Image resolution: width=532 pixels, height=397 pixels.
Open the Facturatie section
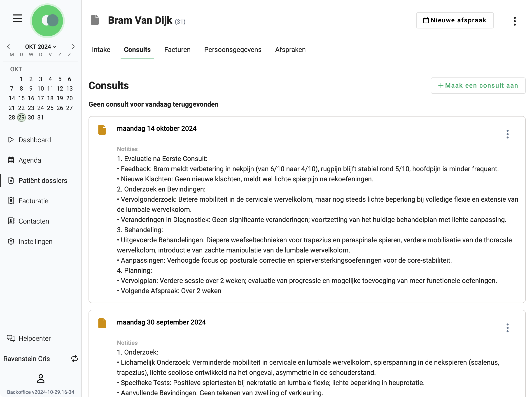[x=33, y=201]
